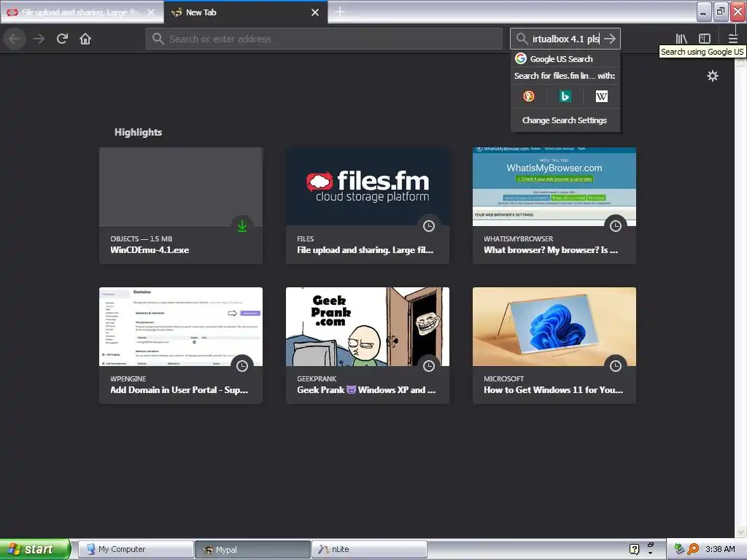Close the New Tab tab
This screenshot has width=747, height=560.
pyautogui.click(x=315, y=12)
